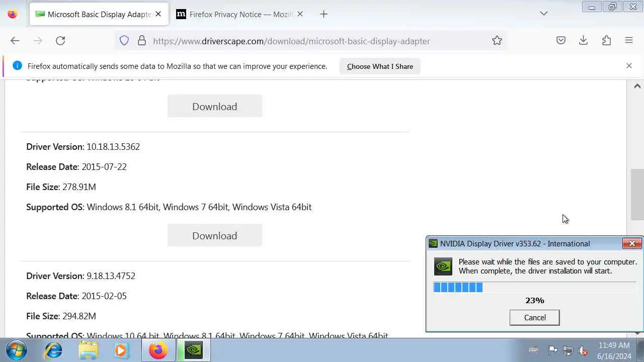Click File Size 294.82M text
Viewport: 644px width, 362px height.
61,316
